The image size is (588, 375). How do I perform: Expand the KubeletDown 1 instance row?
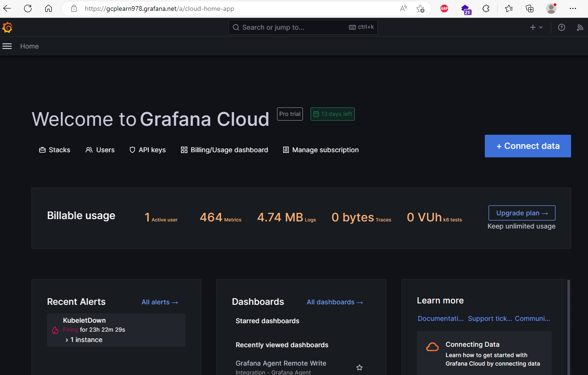coord(84,340)
